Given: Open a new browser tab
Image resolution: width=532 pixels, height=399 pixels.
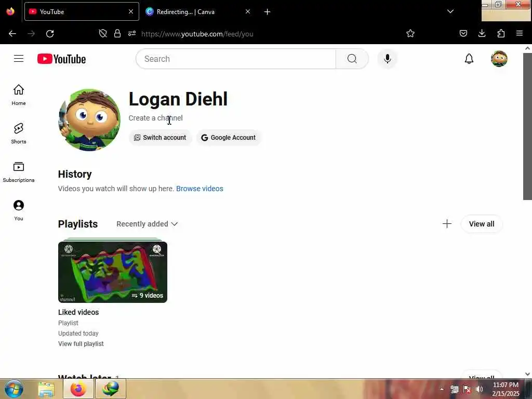Looking at the screenshot, I should pos(267,12).
